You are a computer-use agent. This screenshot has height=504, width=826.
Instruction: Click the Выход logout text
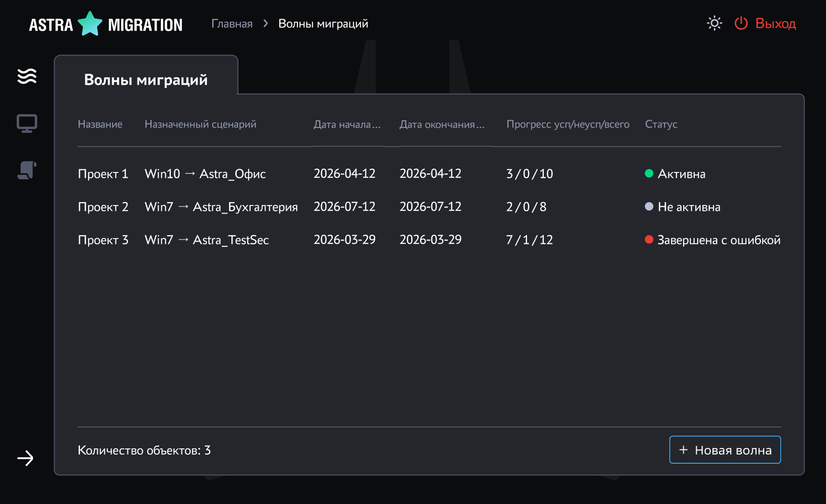775,23
